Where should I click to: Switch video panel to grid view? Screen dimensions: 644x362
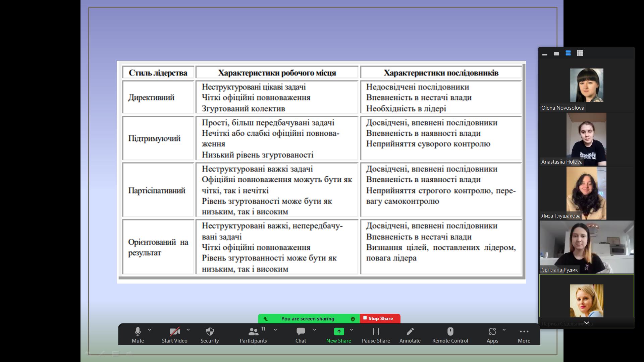coord(580,53)
